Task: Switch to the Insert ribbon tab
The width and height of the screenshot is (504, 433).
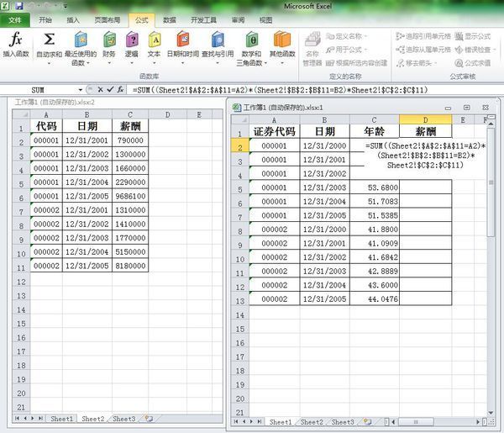Action: (x=73, y=20)
